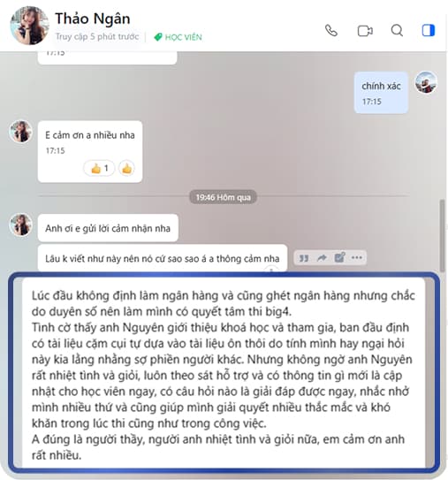Select the 'chính xác' message bubble
The image size is (448, 480).
pyautogui.click(x=381, y=93)
